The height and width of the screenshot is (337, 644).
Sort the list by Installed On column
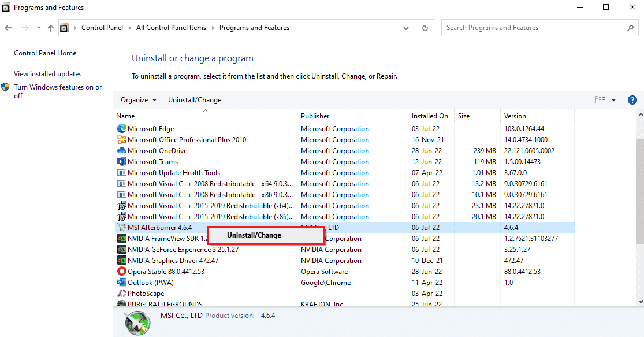click(x=430, y=116)
